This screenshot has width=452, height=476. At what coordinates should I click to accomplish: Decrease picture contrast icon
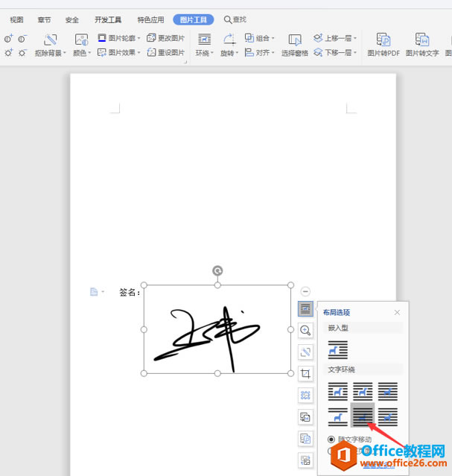[x=22, y=39]
